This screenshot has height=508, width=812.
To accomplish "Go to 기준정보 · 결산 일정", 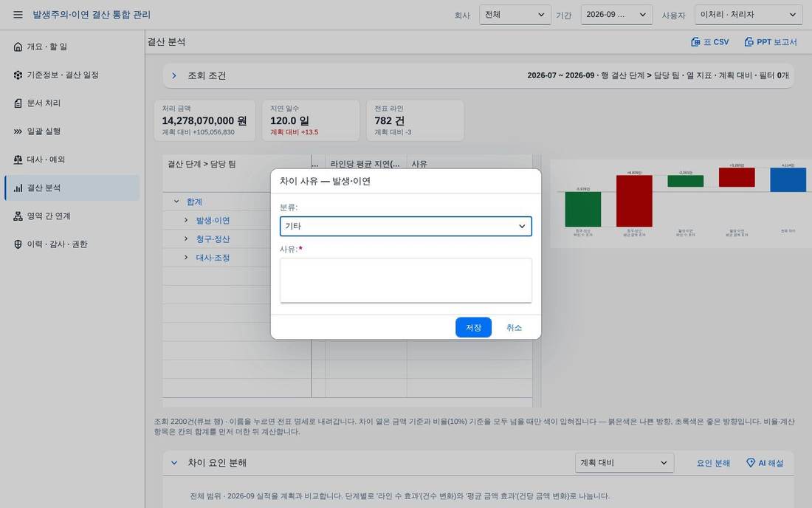I will point(72,75).
